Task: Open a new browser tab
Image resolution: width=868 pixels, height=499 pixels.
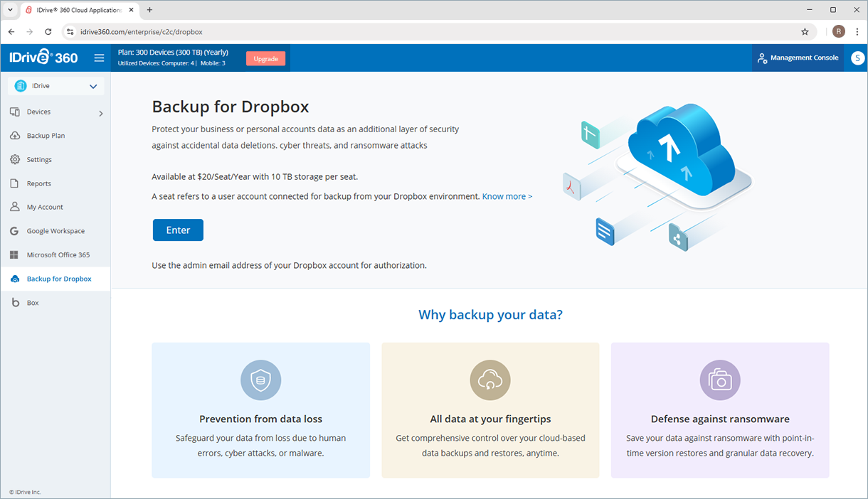Action: 149,10
